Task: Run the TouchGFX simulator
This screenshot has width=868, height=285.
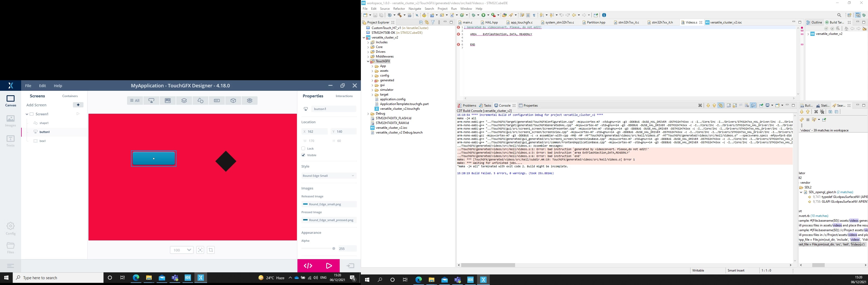Action: coord(329,266)
